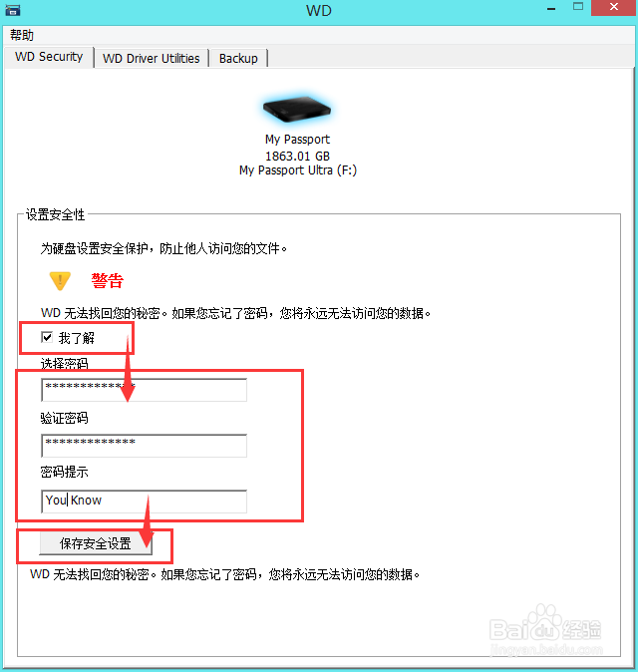The image size is (638, 672).
Task: Switch to WD Driver Utilities tab
Action: (x=152, y=58)
